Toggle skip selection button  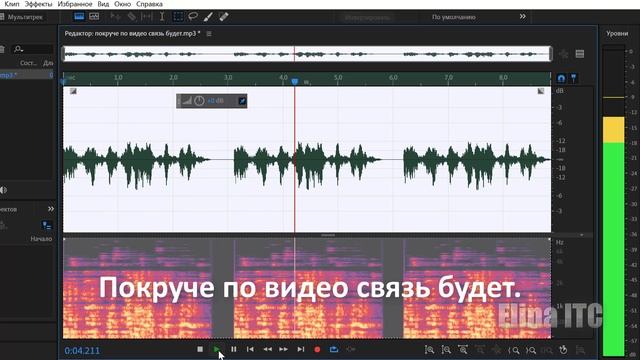(x=351, y=349)
